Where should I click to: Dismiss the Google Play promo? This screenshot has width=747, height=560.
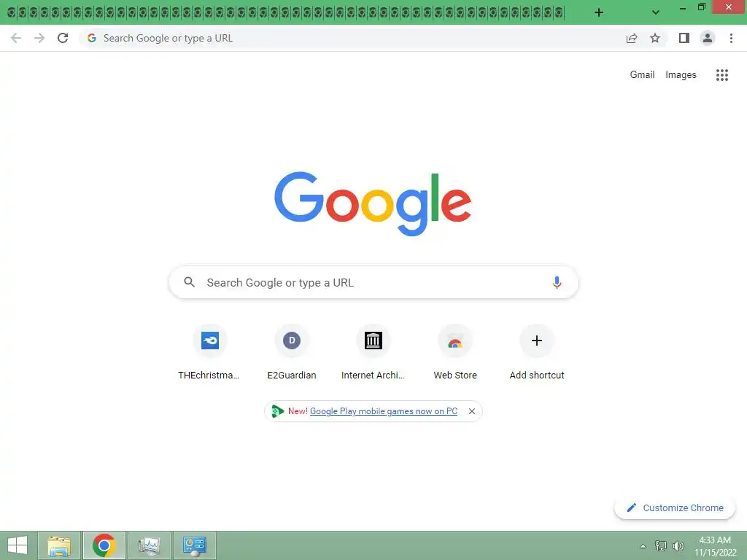click(x=472, y=411)
